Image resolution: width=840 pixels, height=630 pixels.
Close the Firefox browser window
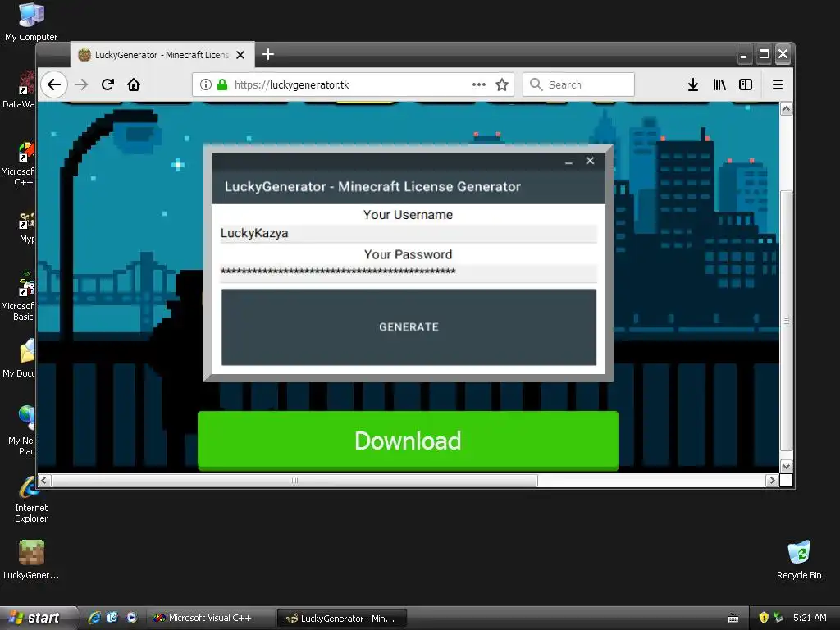pos(783,54)
